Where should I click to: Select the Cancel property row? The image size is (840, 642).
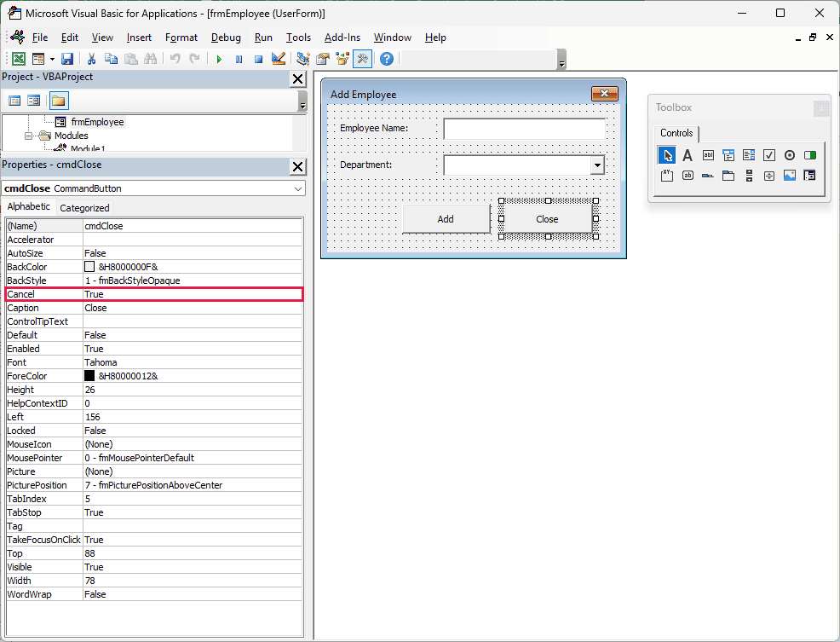(x=154, y=294)
